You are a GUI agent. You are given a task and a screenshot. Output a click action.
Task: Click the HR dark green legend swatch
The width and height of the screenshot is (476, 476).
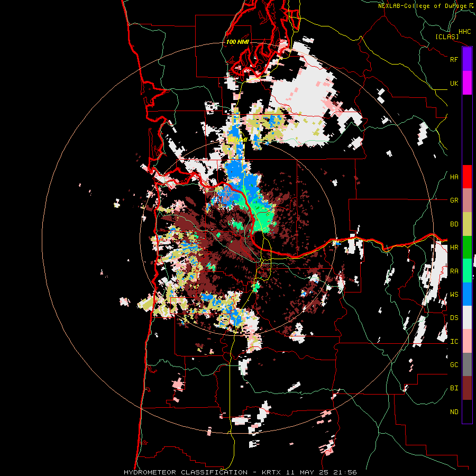(x=467, y=248)
